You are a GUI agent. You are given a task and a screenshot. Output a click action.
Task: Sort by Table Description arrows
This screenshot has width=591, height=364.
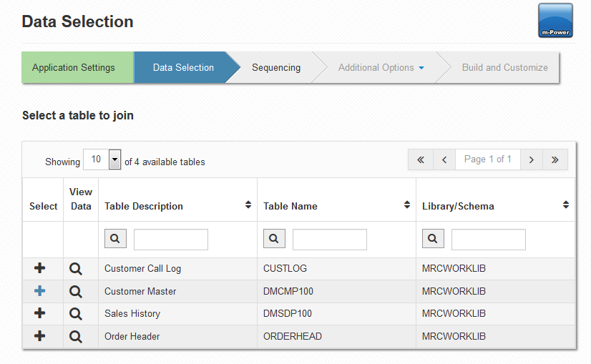(248, 205)
